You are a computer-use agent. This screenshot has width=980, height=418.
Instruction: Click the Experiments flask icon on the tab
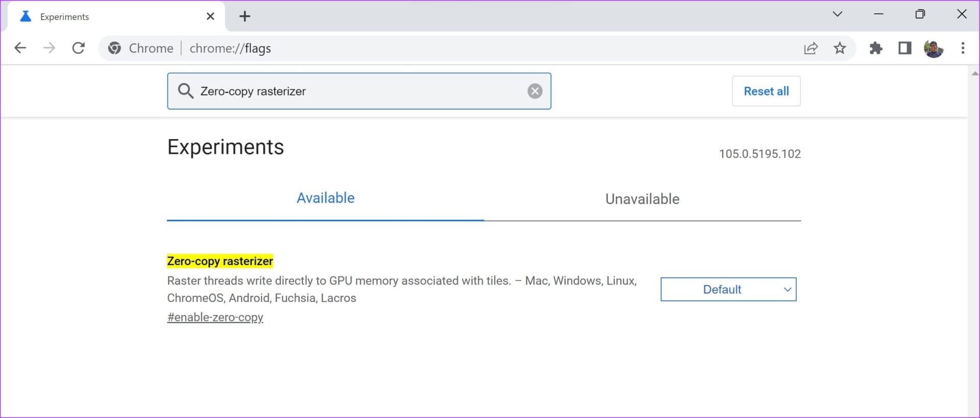[x=25, y=16]
